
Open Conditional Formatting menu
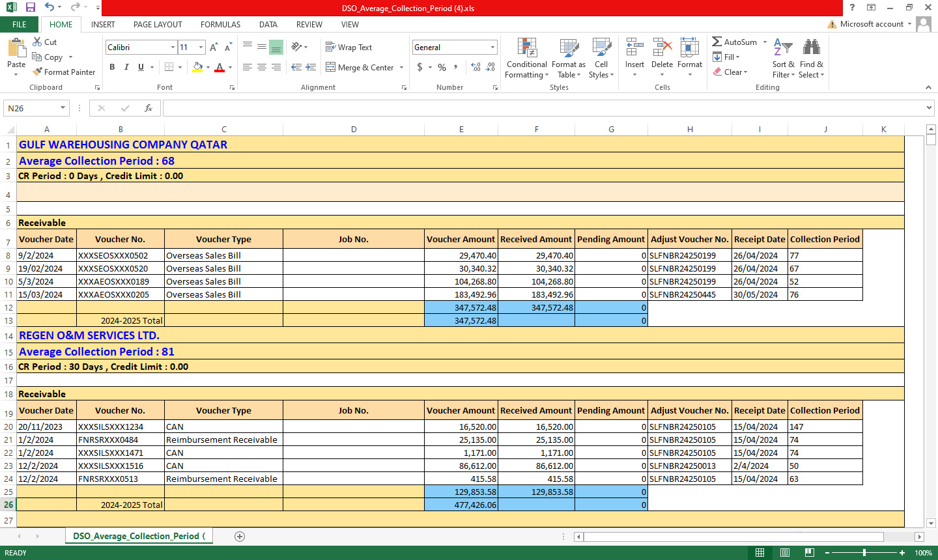pyautogui.click(x=526, y=59)
